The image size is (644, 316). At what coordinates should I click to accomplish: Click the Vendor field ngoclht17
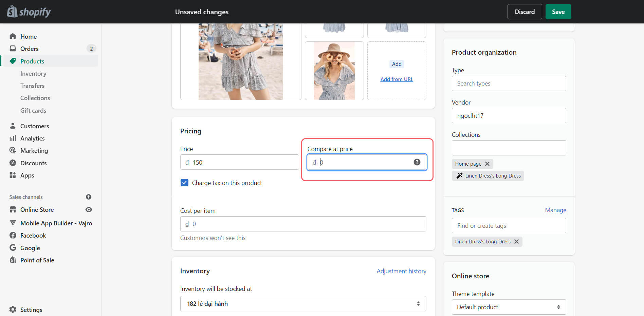coord(509,115)
